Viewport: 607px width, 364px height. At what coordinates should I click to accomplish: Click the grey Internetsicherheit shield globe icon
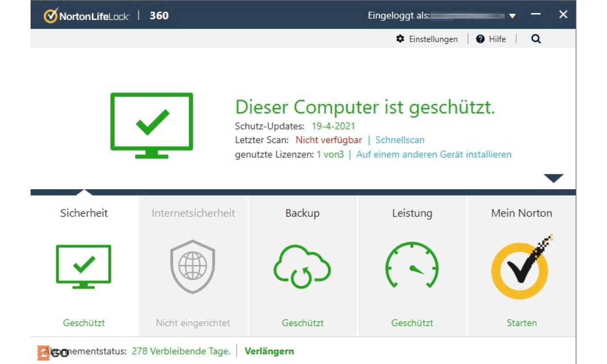pos(193,266)
